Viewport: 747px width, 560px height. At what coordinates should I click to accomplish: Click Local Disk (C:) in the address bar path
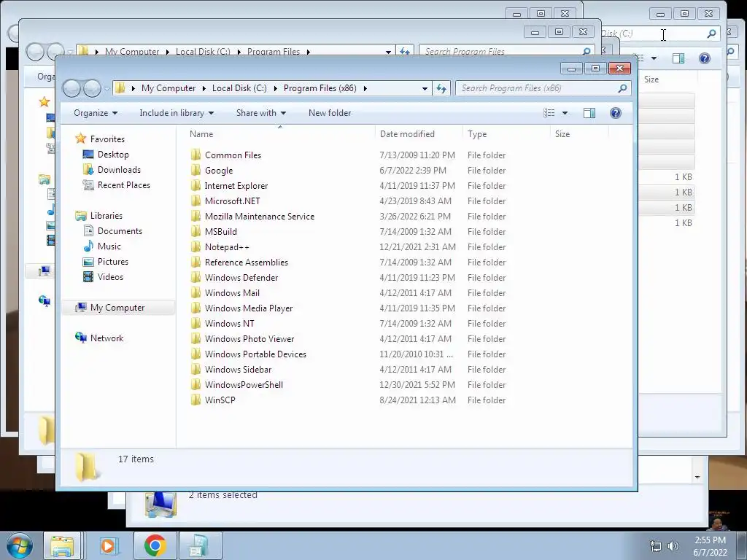(239, 88)
